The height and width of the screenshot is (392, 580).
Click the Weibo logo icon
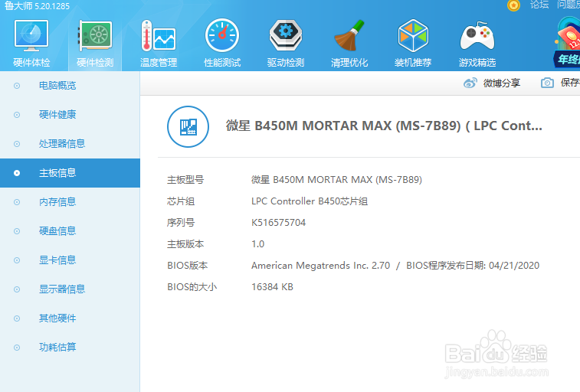coord(470,83)
